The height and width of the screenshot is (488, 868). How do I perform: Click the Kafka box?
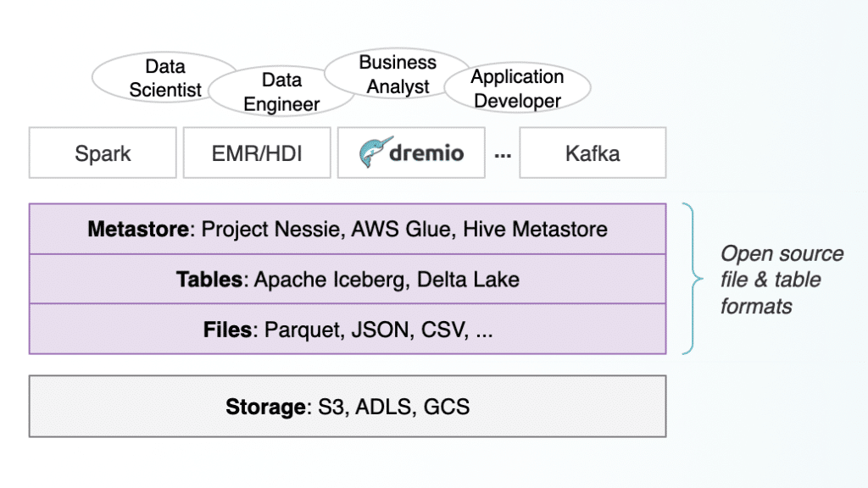(x=593, y=152)
